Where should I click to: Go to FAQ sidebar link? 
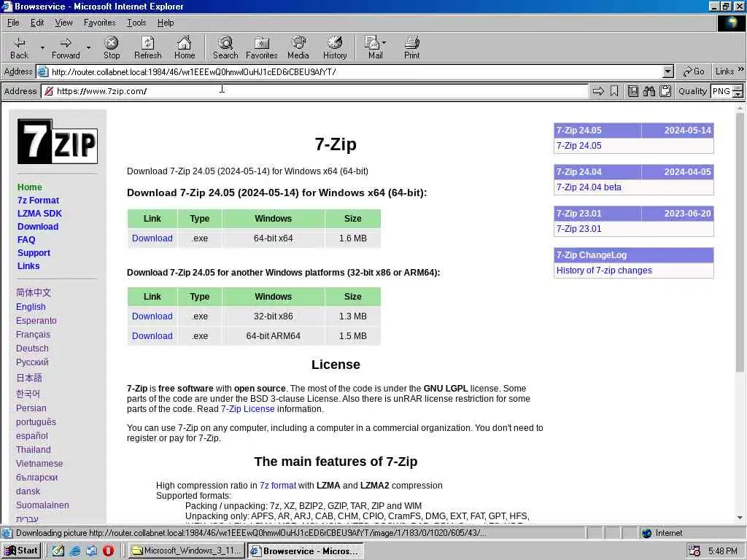click(26, 239)
